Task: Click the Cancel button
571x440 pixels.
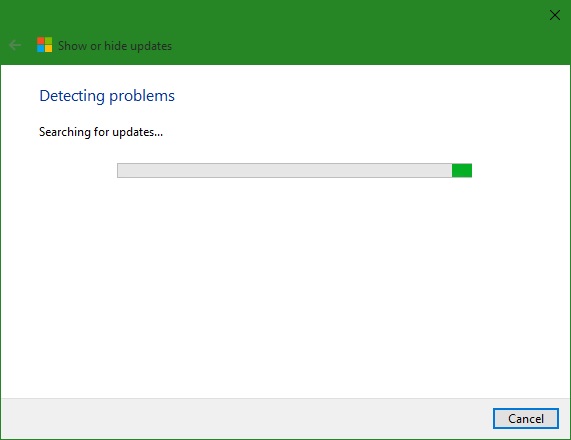Action: point(525,419)
